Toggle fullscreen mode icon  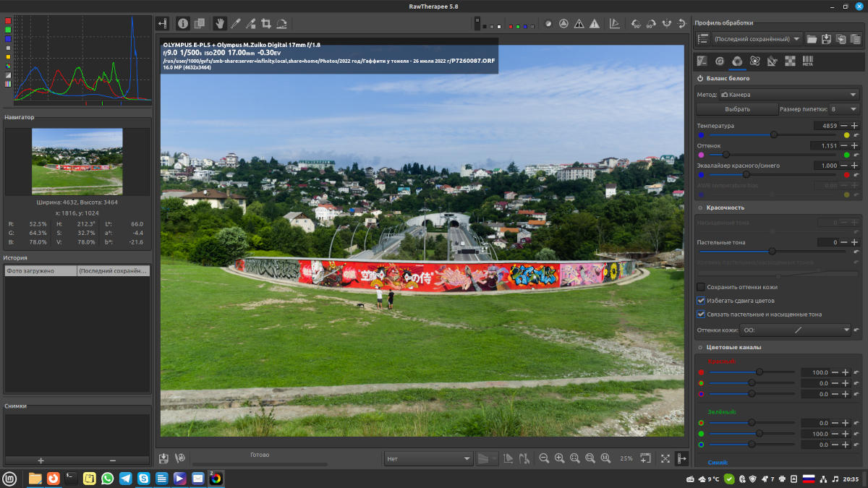pos(665,458)
